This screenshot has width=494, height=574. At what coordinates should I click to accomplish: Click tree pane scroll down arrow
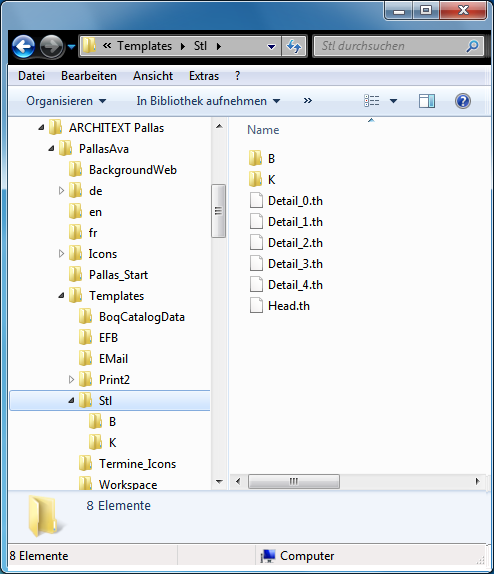click(x=219, y=482)
